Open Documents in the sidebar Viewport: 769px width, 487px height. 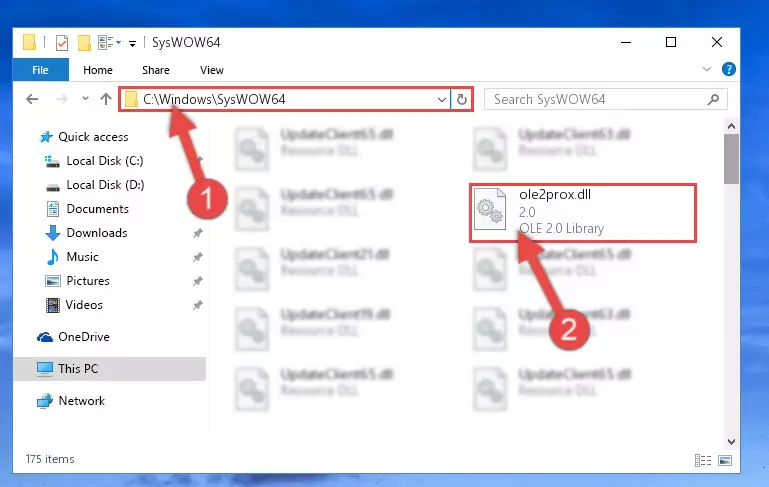[x=97, y=209]
